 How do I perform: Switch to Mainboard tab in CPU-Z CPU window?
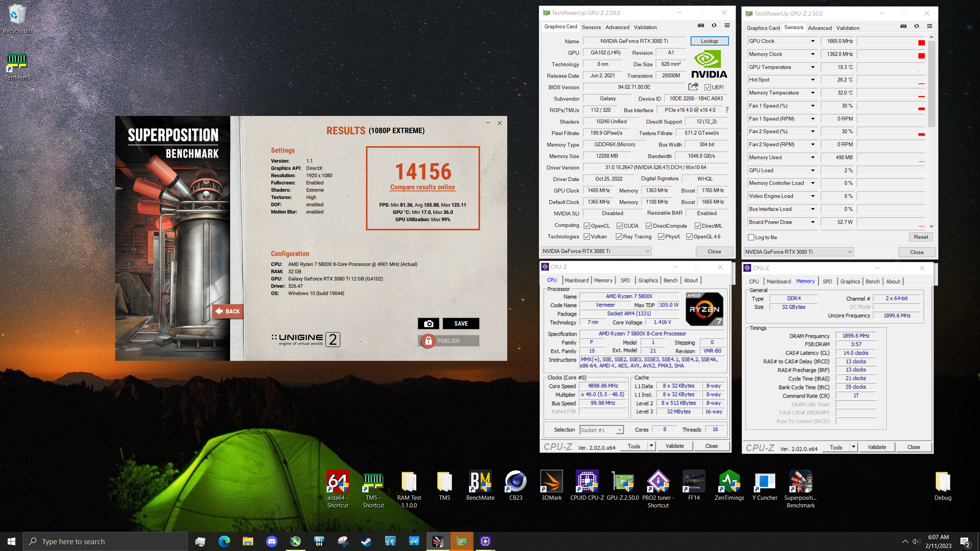(x=576, y=280)
